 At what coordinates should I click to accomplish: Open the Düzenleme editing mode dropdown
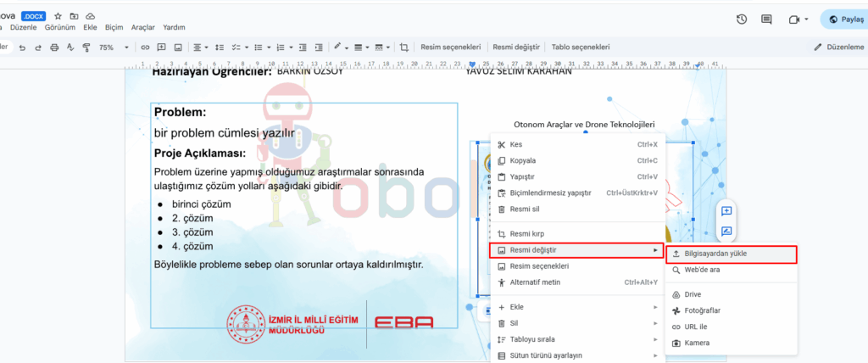click(x=840, y=47)
